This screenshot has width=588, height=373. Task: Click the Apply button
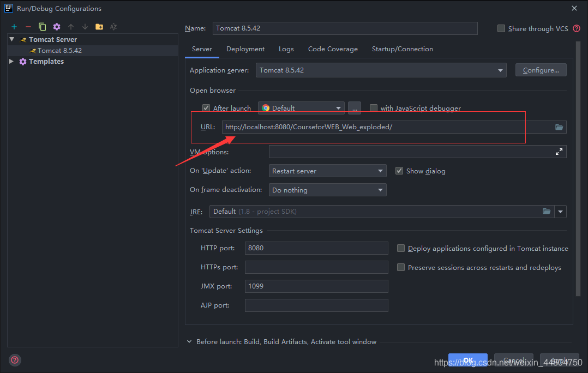[559, 360]
